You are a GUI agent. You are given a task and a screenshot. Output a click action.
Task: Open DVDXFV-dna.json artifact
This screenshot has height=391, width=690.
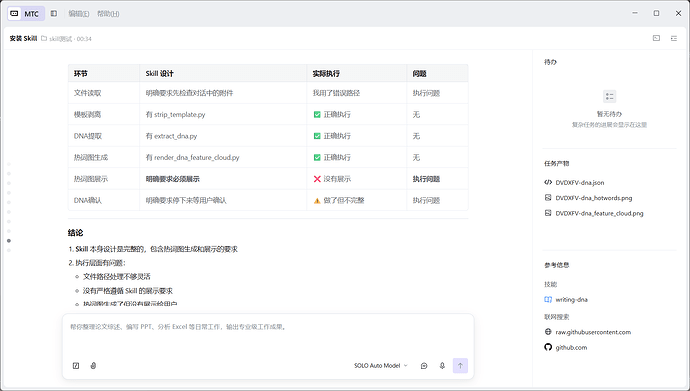pyautogui.click(x=580, y=183)
